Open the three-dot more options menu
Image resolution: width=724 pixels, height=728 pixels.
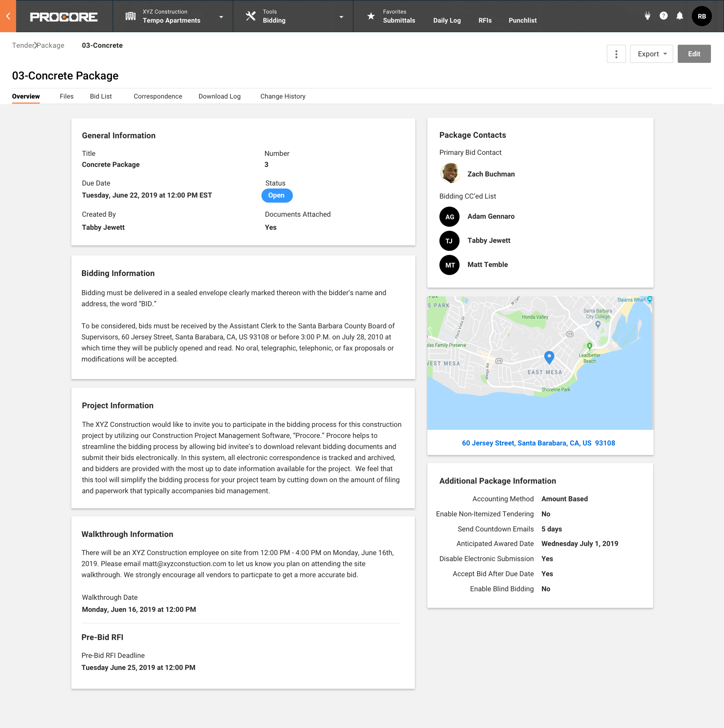pyautogui.click(x=616, y=54)
